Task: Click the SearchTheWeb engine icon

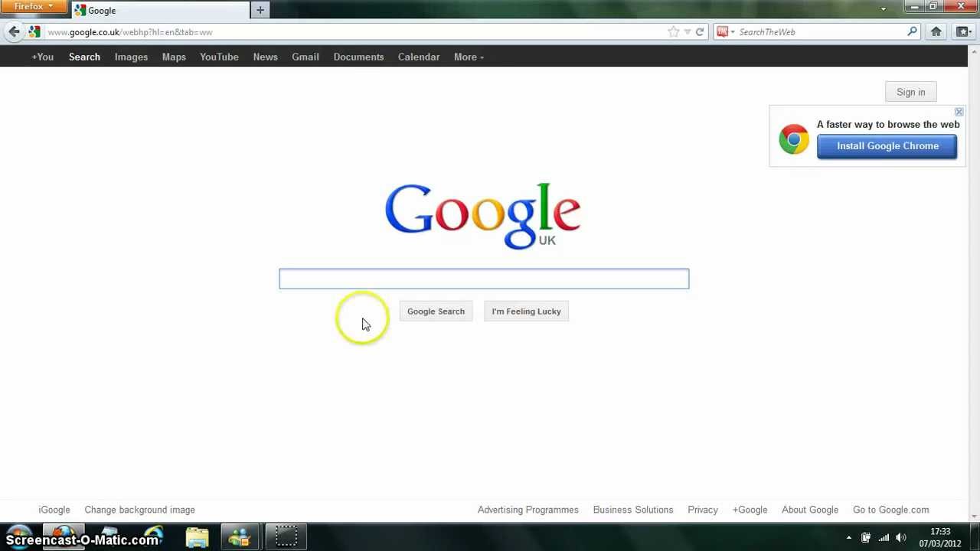Action: (722, 31)
